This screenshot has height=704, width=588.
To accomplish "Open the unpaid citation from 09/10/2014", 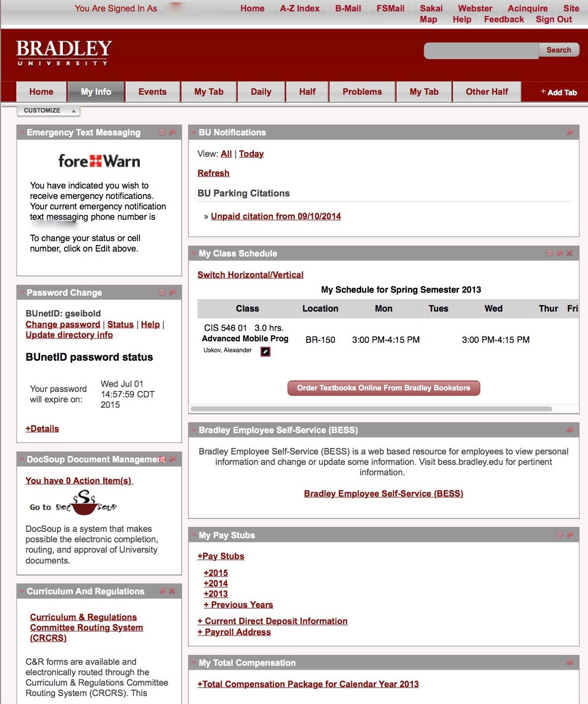I will pos(275,216).
